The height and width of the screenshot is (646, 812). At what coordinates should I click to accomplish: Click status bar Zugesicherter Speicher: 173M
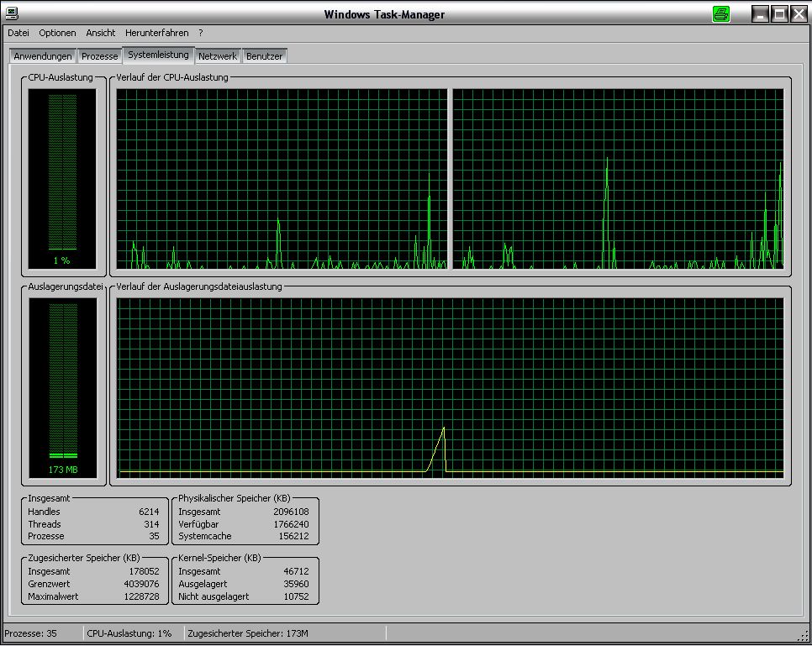click(x=248, y=633)
